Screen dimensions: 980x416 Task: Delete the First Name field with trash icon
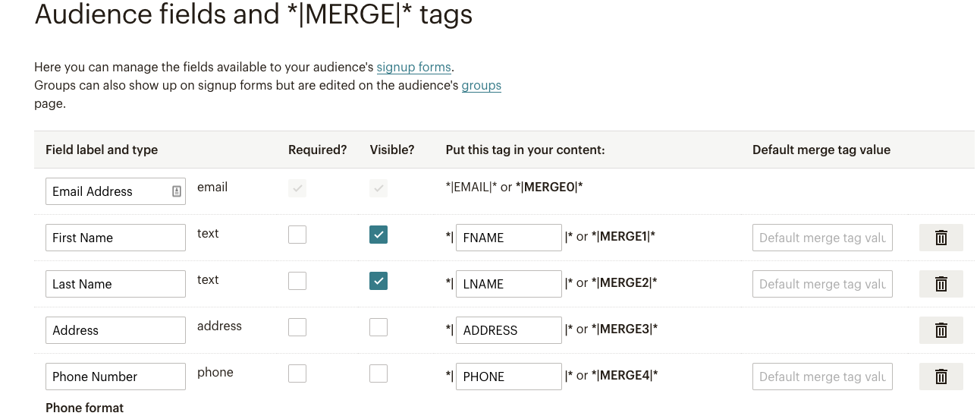click(941, 238)
